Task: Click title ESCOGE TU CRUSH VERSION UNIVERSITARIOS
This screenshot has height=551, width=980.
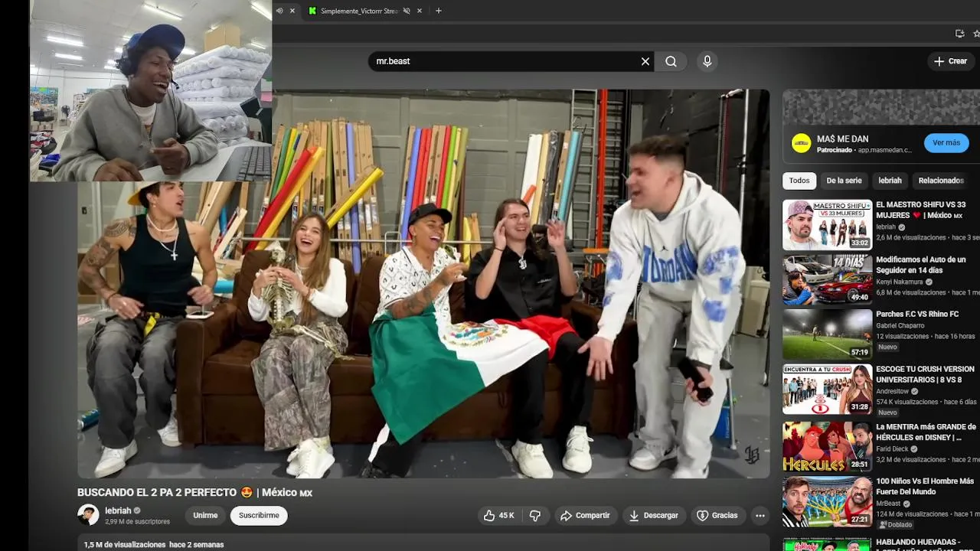Action: tap(925, 374)
